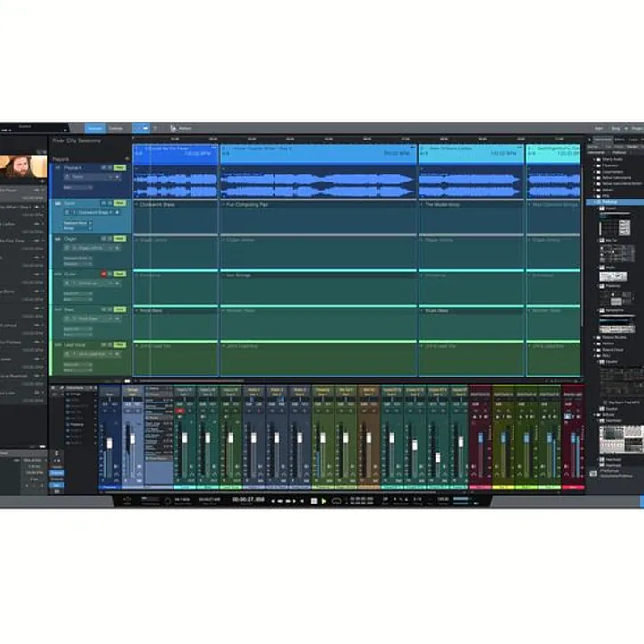Click the video thumbnail in the setlist panel

click(23, 166)
